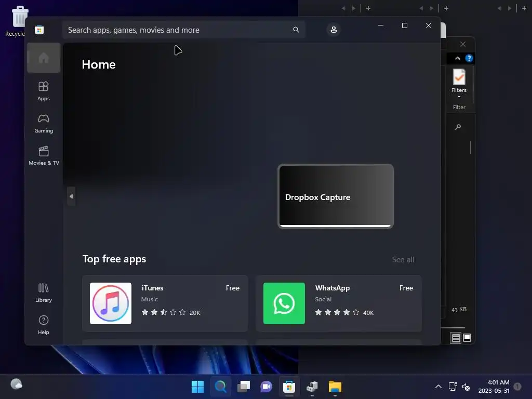Close the background window pane
Viewport: 532px width, 399px height.
463,44
